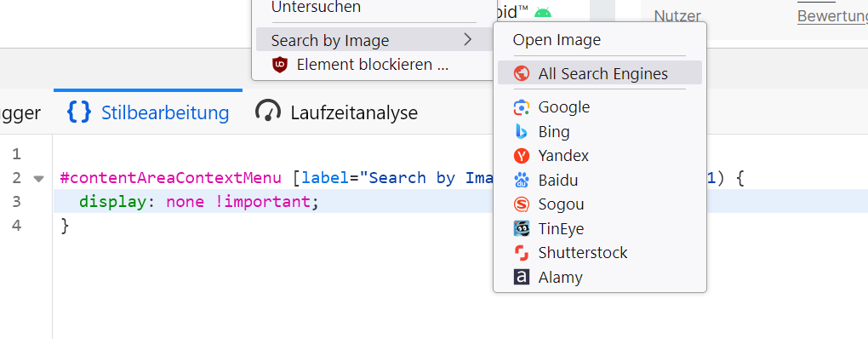The width and height of the screenshot is (868, 339).
Task: Expand the Search by Image submenu arrow
Action: tap(468, 39)
